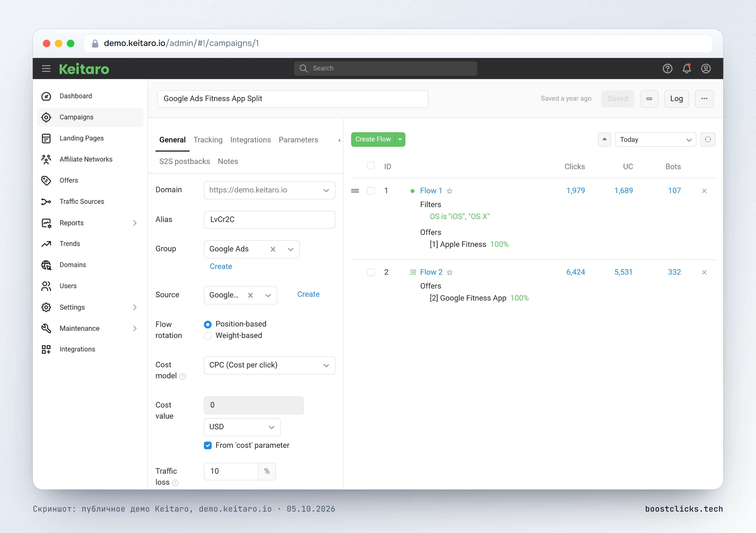Switch to the Integrations tab

point(250,140)
